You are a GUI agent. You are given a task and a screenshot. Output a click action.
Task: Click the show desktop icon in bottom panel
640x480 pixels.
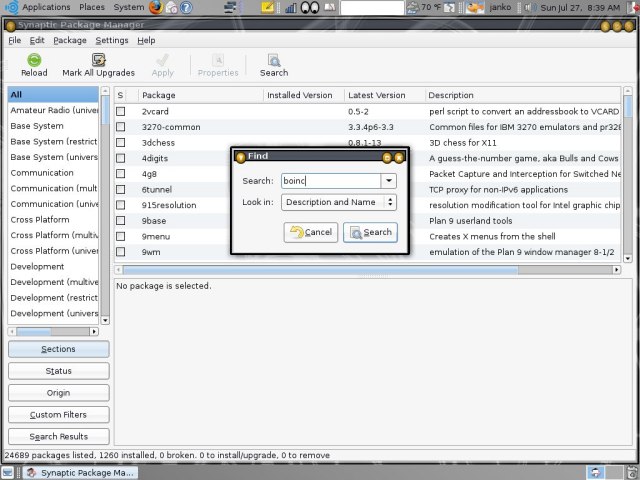(8, 472)
